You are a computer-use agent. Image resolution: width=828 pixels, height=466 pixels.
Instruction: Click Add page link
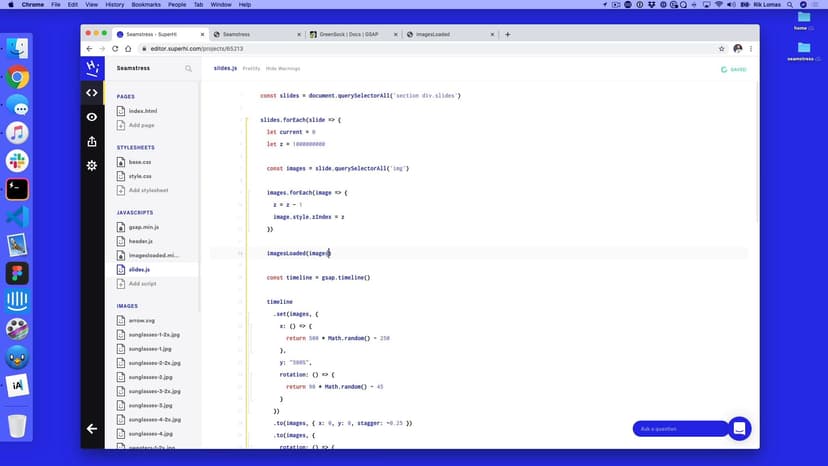(x=141, y=125)
